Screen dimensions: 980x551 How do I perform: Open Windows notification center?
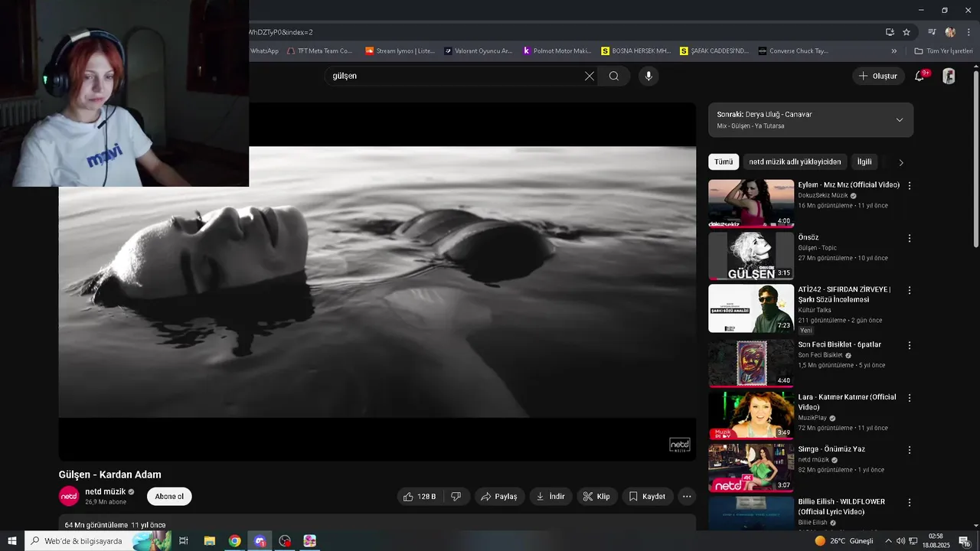point(965,541)
